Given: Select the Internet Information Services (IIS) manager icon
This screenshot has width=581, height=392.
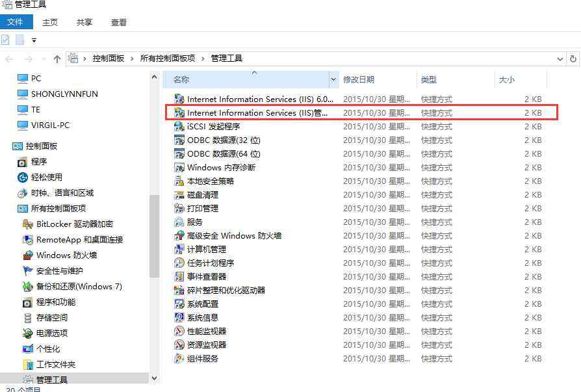Looking at the screenshot, I should click(179, 112).
